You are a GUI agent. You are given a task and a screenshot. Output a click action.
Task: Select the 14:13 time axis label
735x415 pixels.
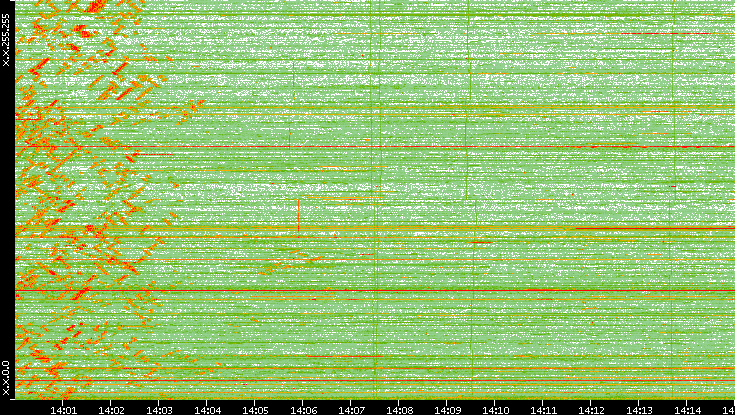pos(639,410)
